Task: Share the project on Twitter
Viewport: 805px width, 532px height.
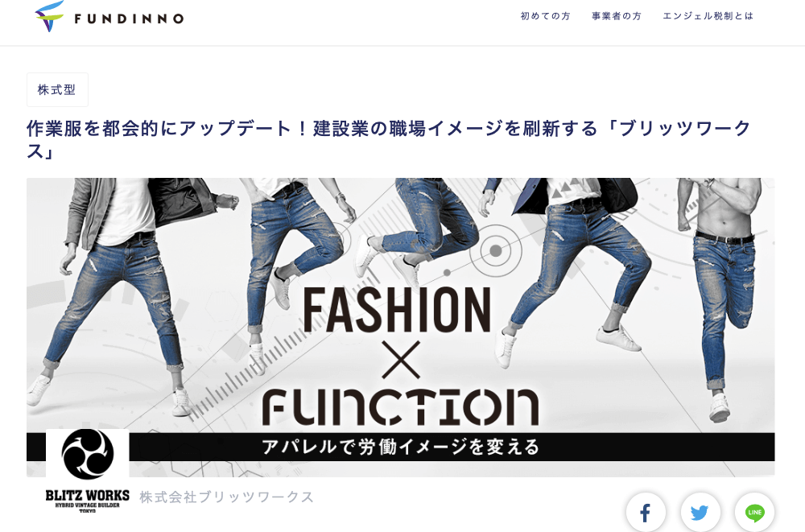Action: tap(700, 512)
